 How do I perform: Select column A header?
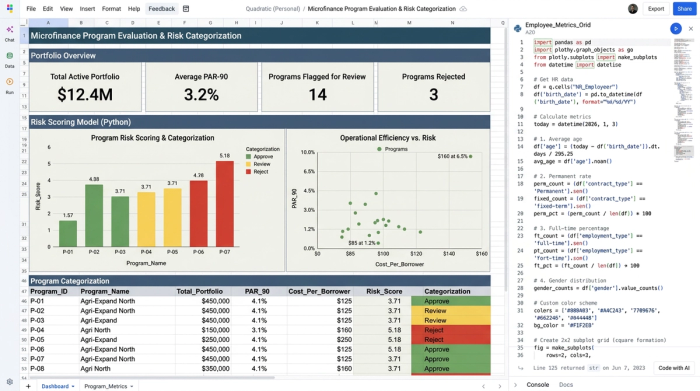[x=48, y=23]
